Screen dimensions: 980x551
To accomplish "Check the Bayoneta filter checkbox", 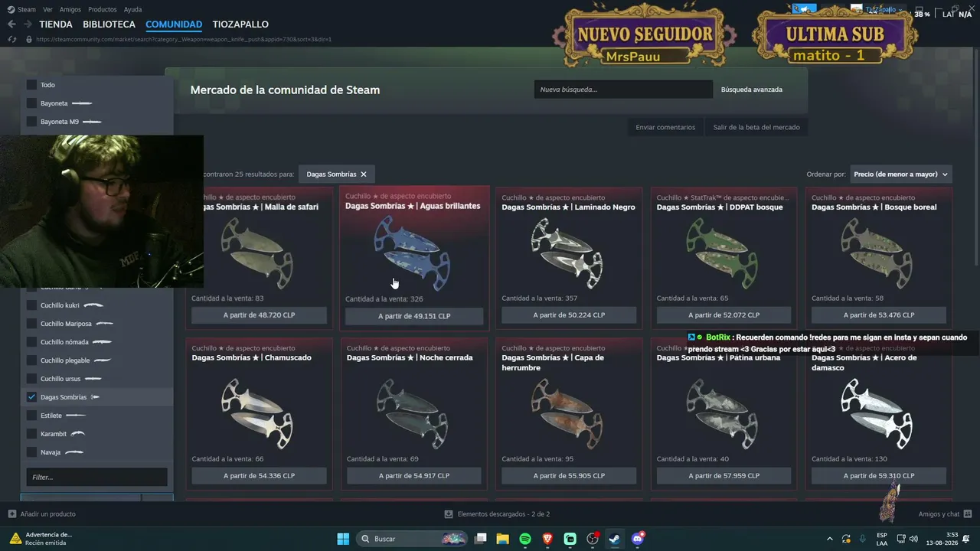I will click(31, 103).
